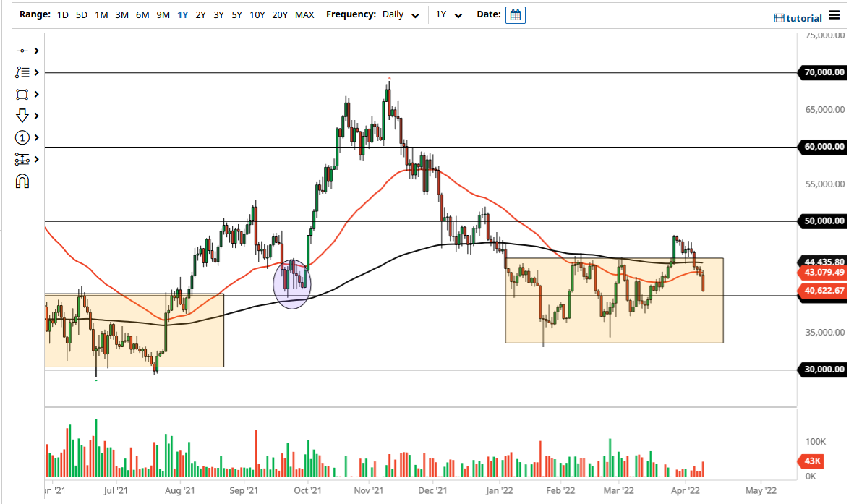854x504 pixels.
Task: Open the date picker calendar icon
Action: click(x=515, y=14)
